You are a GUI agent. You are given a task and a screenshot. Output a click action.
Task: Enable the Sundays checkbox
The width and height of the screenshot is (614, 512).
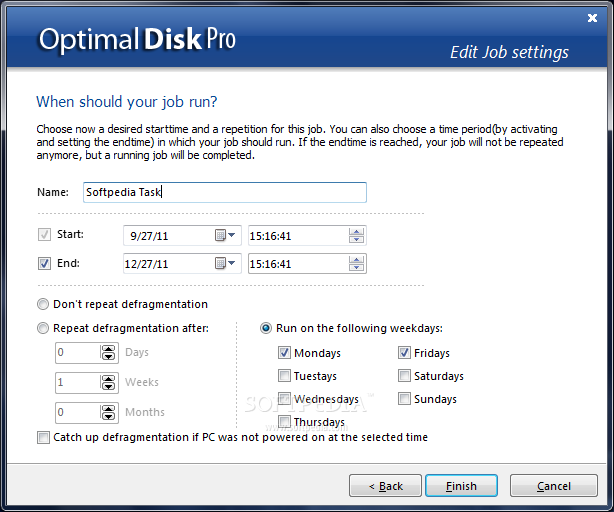[x=404, y=399]
